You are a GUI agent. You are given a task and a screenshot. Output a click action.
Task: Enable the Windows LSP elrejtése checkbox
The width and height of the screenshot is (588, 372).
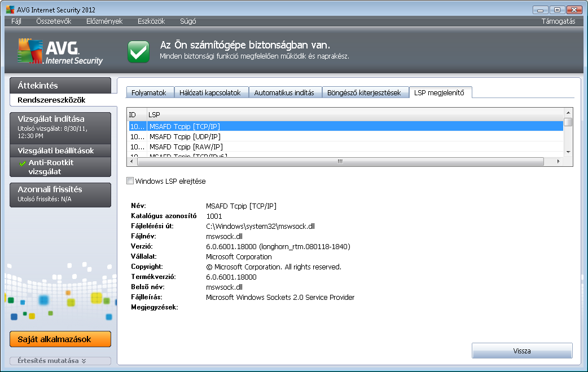(130, 181)
